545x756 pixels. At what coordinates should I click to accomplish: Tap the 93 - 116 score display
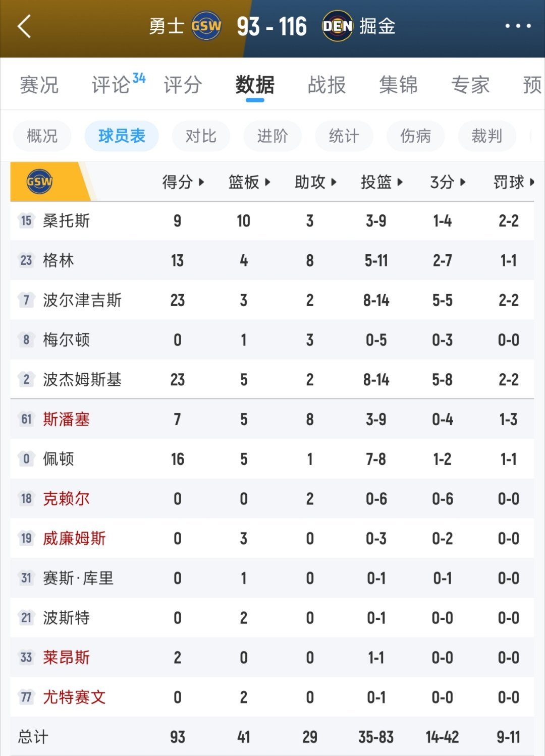[271, 26]
